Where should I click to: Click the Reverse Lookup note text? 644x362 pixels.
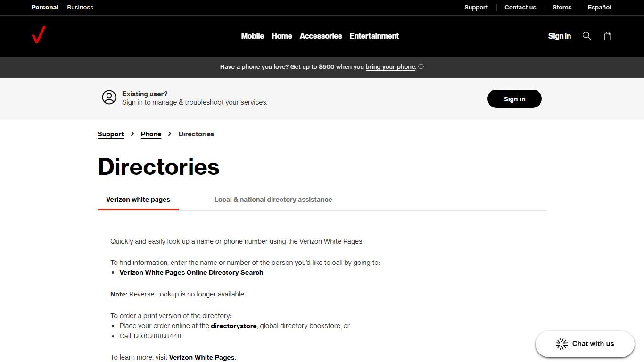[x=178, y=294]
